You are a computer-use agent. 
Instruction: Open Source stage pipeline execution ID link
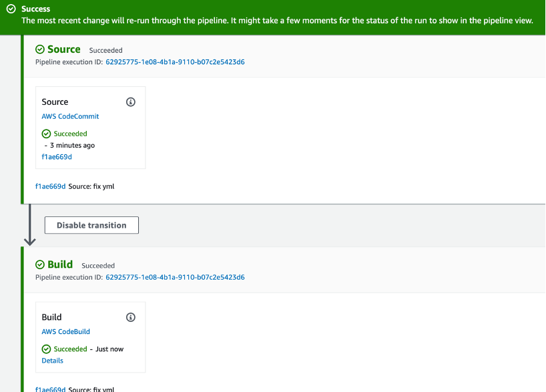coord(175,62)
